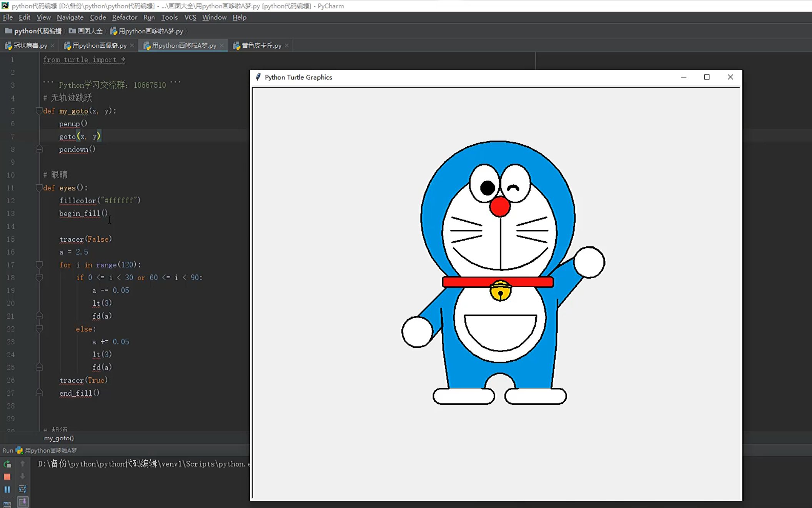Image resolution: width=812 pixels, height=508 pixels.
Task: Click the Rerun icon in Run panel
Action: 7,464
